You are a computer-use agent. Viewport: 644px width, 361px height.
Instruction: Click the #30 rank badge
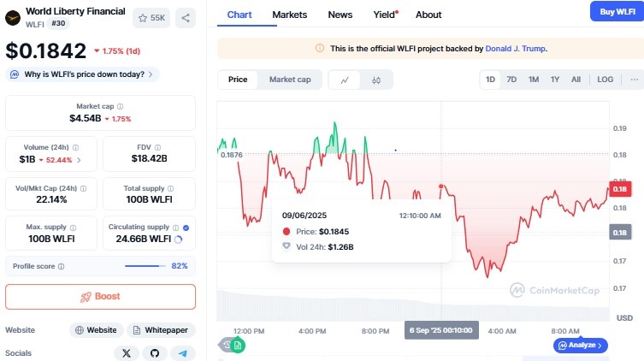click(x=58, y=23)
